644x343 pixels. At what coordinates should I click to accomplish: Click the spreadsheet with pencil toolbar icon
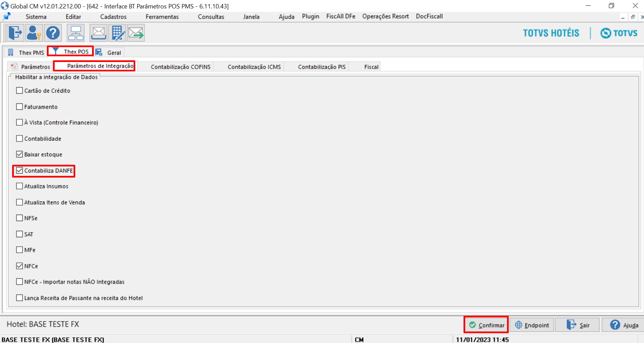(x=117, y=33)
